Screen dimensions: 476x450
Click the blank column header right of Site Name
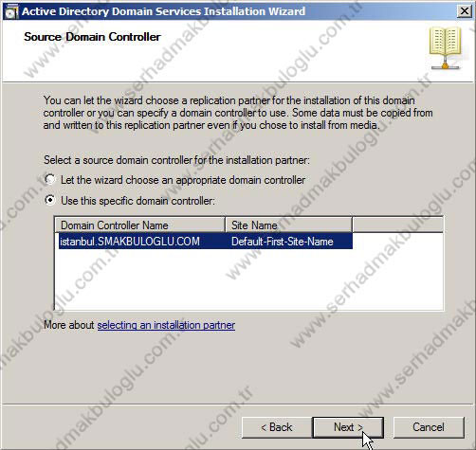397,225
